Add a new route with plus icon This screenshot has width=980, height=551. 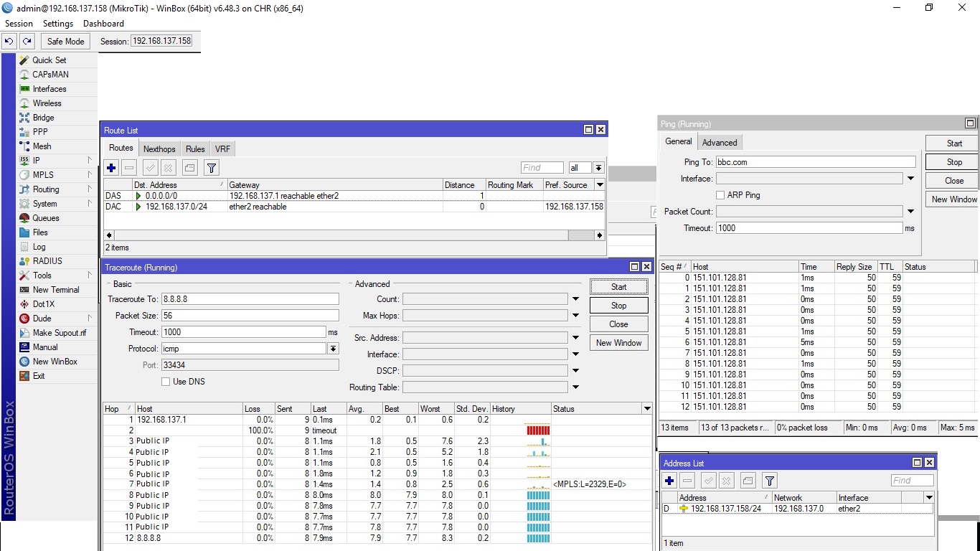pos(111,168)
